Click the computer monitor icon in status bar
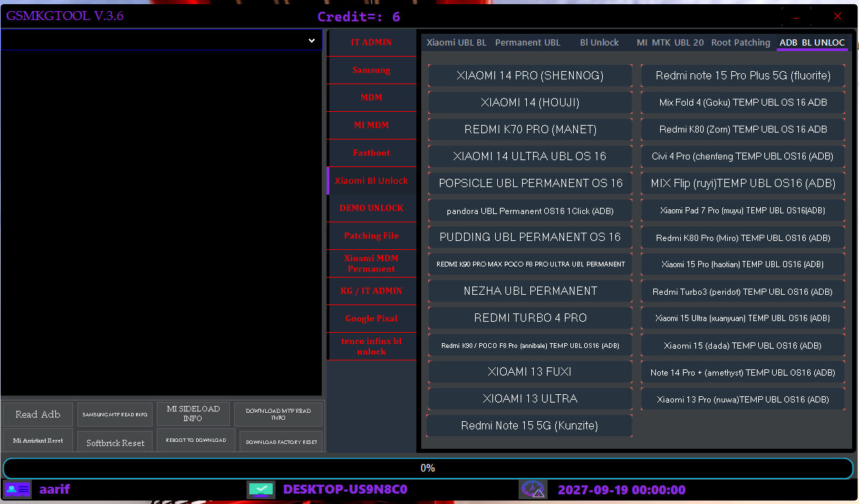Screen dimensions: 859x504 pyautogui.click(x=261, y=490)
